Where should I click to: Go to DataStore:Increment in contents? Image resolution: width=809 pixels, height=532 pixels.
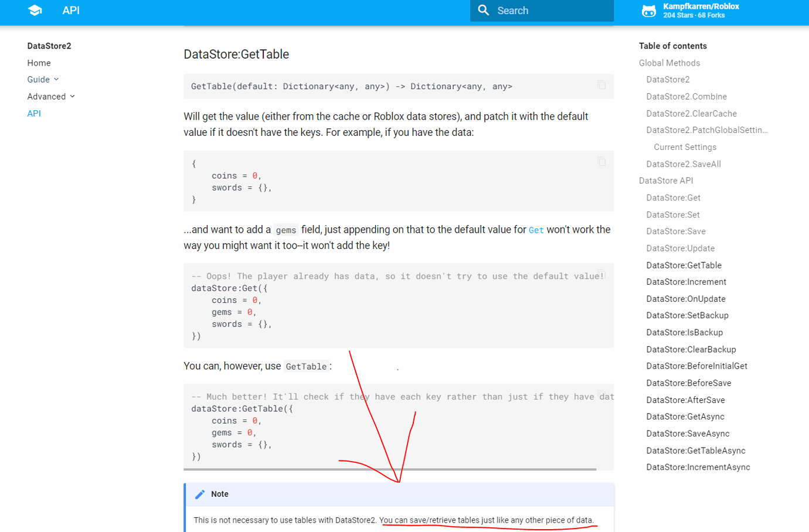pos(686,282)
